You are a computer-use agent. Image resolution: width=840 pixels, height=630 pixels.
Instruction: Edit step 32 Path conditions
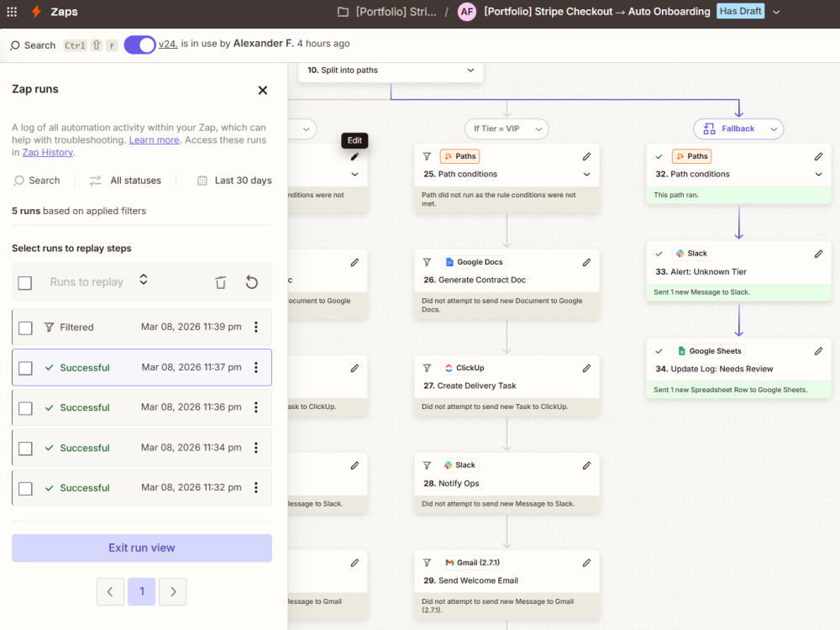818,156
